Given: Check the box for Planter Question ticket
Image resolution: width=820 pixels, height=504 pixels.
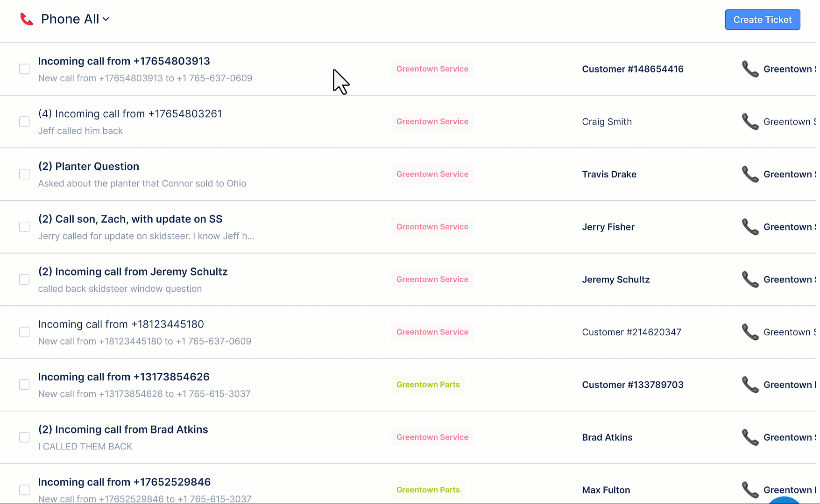Looking at the screenshot, I should [24, 175].
